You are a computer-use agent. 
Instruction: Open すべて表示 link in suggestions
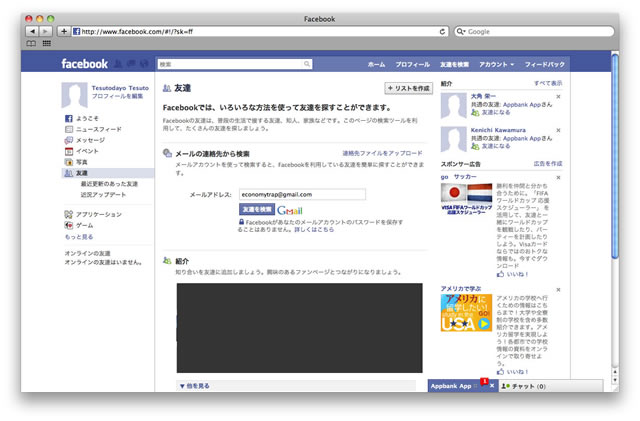[548, 83]
